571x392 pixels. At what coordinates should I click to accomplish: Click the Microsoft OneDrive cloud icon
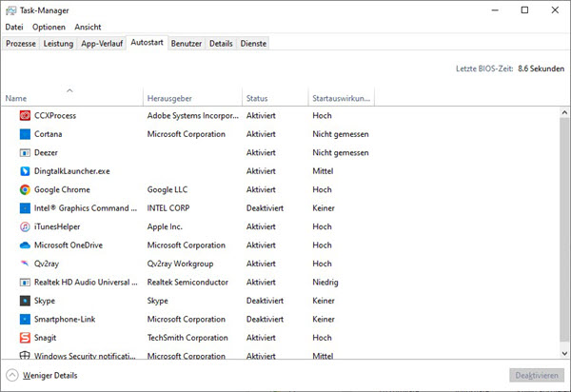[x=25, y=245]
